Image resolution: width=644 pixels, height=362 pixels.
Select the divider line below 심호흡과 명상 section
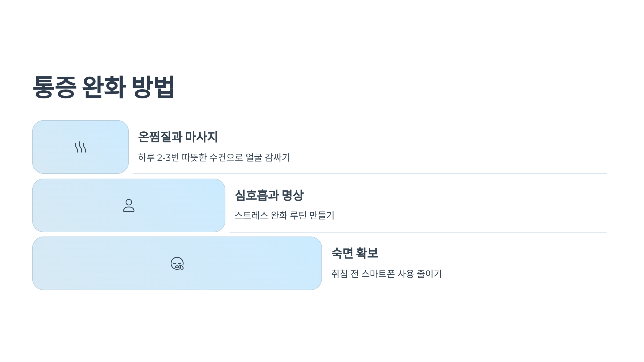coord(418,232)
